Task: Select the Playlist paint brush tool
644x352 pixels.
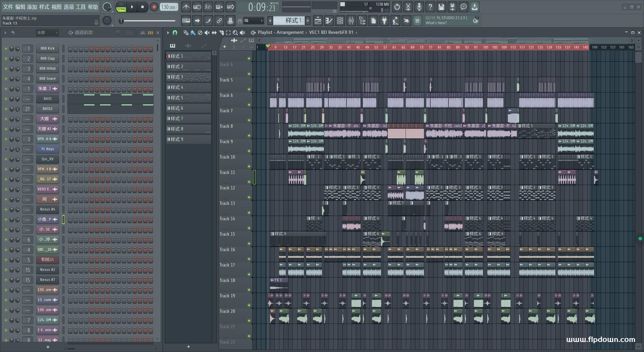Action: (193, 33)
